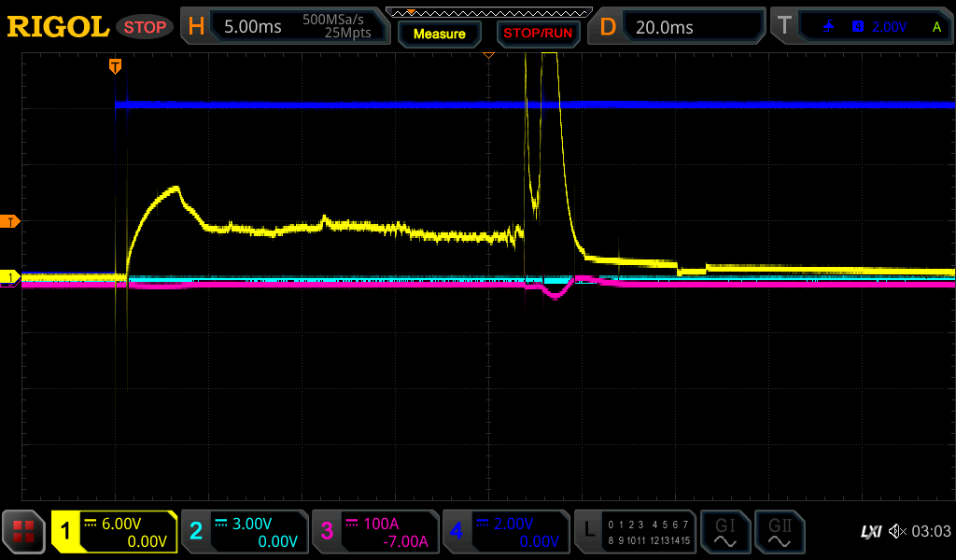Image resolution: width=956 pixels, height=560 pixels.
Task: Click the orange T trigger position marker atop grid
Action: 115,65
